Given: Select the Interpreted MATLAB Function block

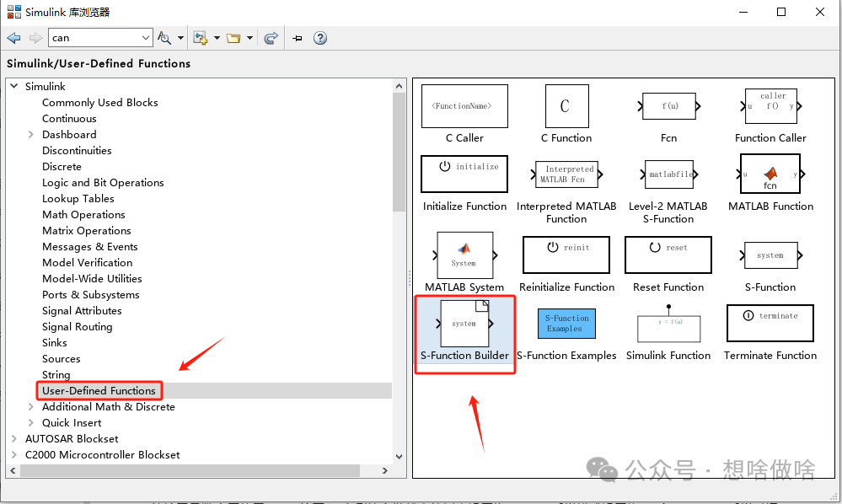Looking at the screenshot, I should [566, 174].
